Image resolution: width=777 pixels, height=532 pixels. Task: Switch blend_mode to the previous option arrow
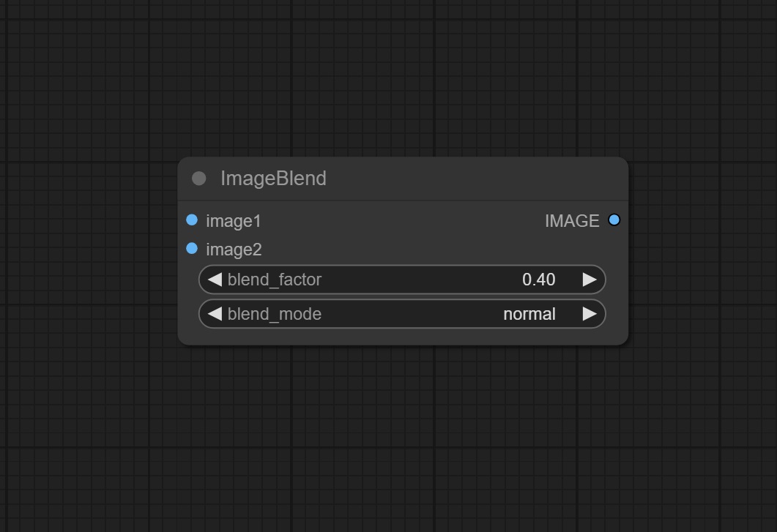[215, 314]
